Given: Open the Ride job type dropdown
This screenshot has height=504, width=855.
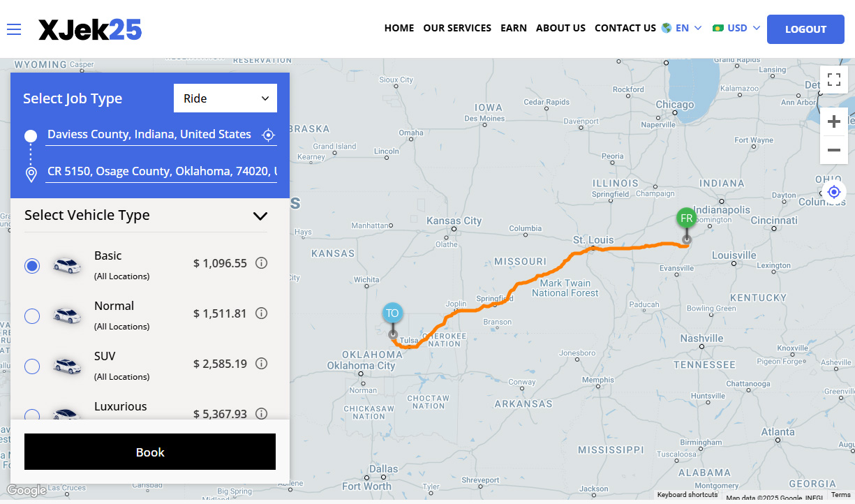Looking at the screenshot, I should click(x=225, y=98).
